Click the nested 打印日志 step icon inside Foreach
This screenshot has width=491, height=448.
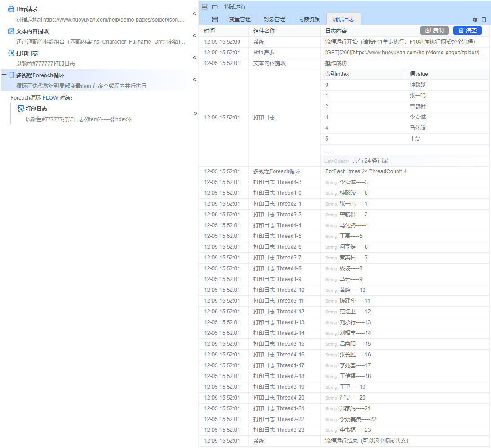(21, 109)
